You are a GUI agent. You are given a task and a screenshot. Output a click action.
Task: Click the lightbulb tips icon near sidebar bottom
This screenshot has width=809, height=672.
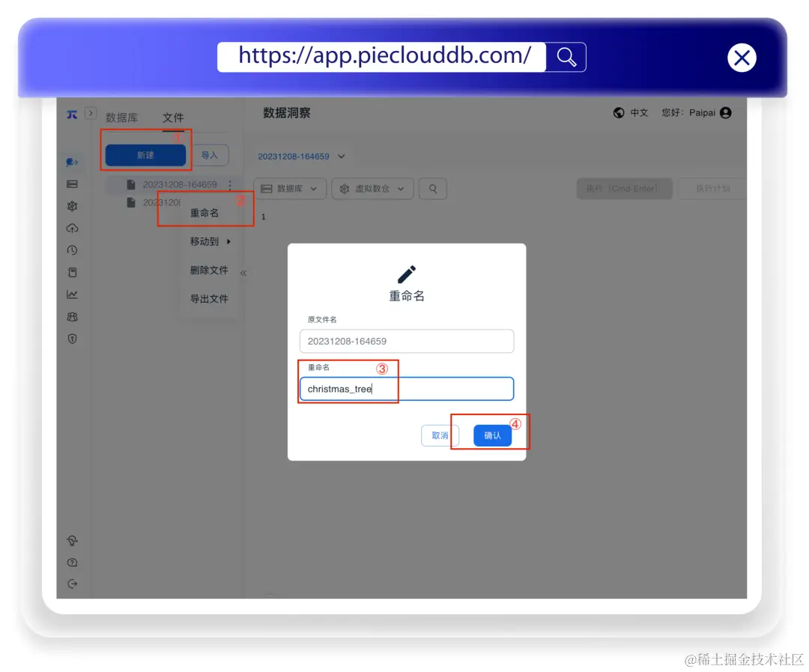coord(72,540)
